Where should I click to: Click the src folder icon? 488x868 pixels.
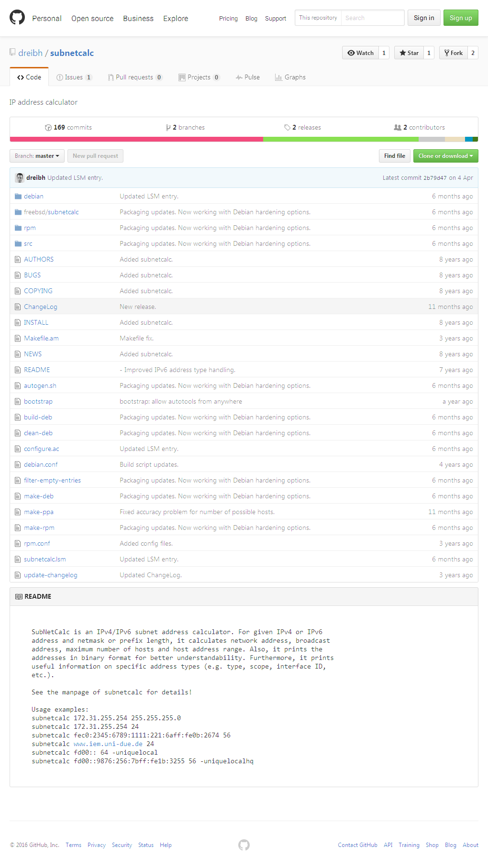click(18, 243)
